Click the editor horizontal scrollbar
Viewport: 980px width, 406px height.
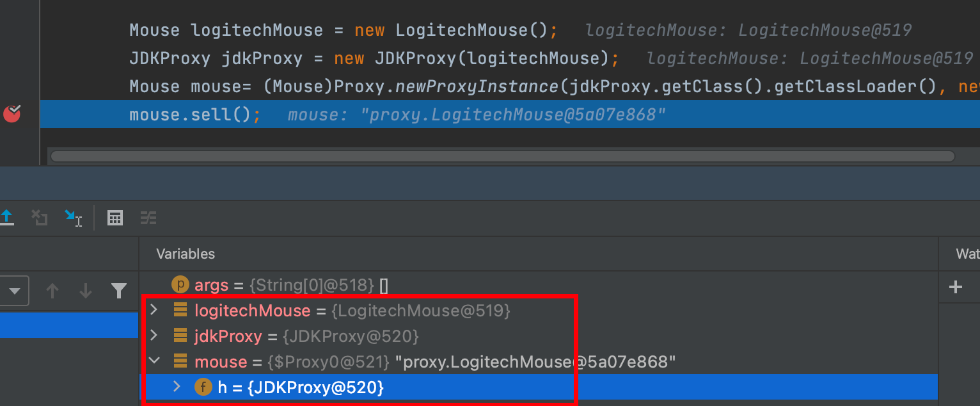click(x=502, y=156)
